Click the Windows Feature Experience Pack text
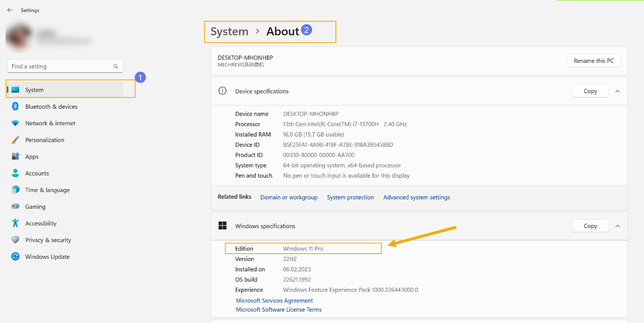The width and height of the screenshot is (644, 323). (351, 290)
